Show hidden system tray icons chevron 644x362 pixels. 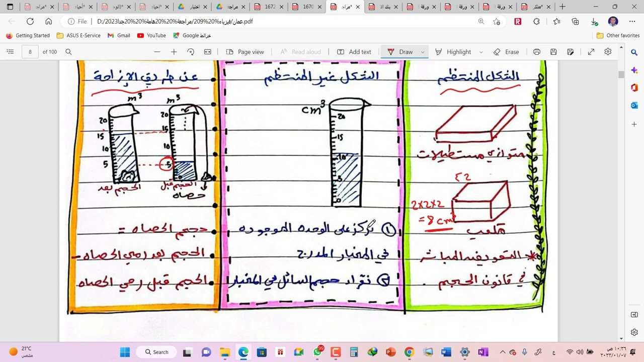point(502,352)
